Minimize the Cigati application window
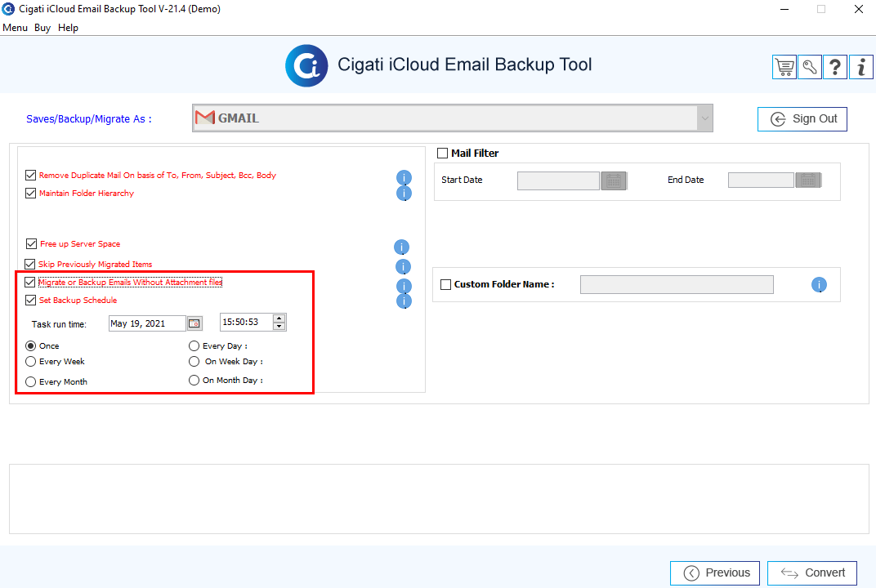Screen dimensions: 876x588 (x=784, y=9)
